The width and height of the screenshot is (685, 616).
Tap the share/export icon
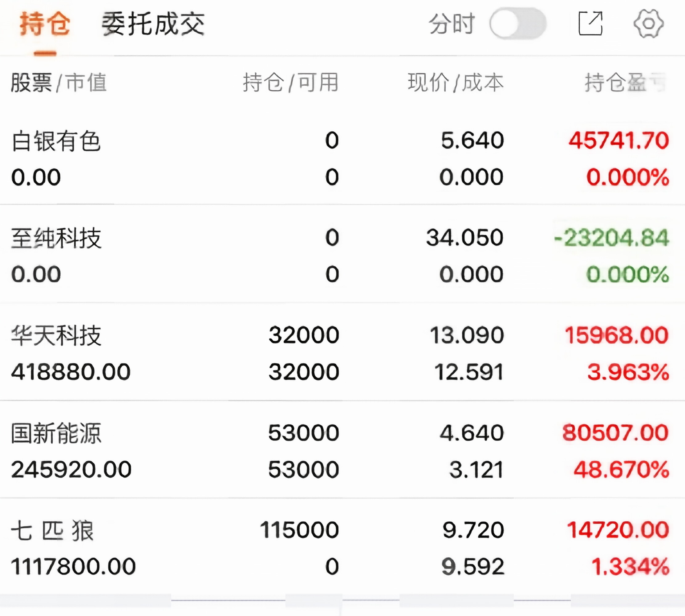tap(590, 24)
